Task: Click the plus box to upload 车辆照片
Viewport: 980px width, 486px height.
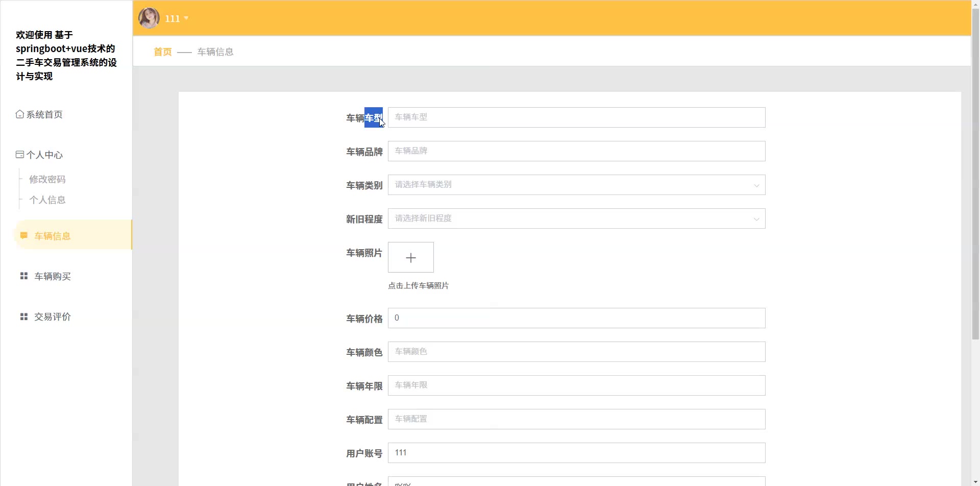Action: [411, 257]
